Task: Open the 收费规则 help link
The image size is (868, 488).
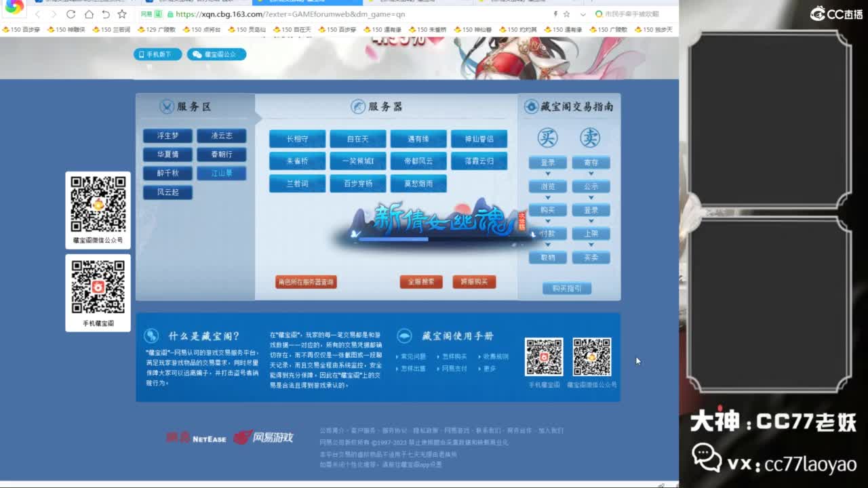Action: click(x=496, y=357)
